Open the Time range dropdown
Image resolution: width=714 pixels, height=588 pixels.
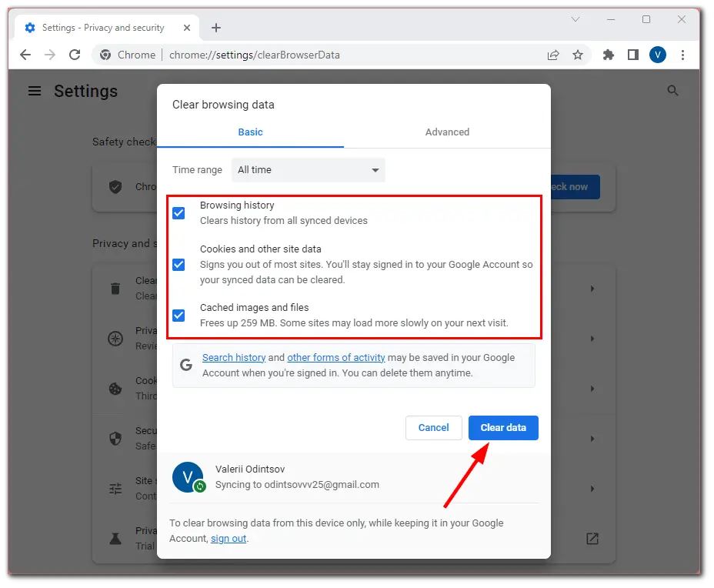[309, 170]
